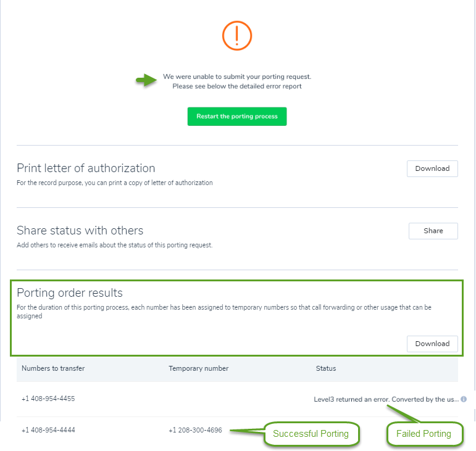The width and height of the screenshot is (476, 451).
Task: Click the Numbers to transfer column header
Action: [x=53, y=368]
